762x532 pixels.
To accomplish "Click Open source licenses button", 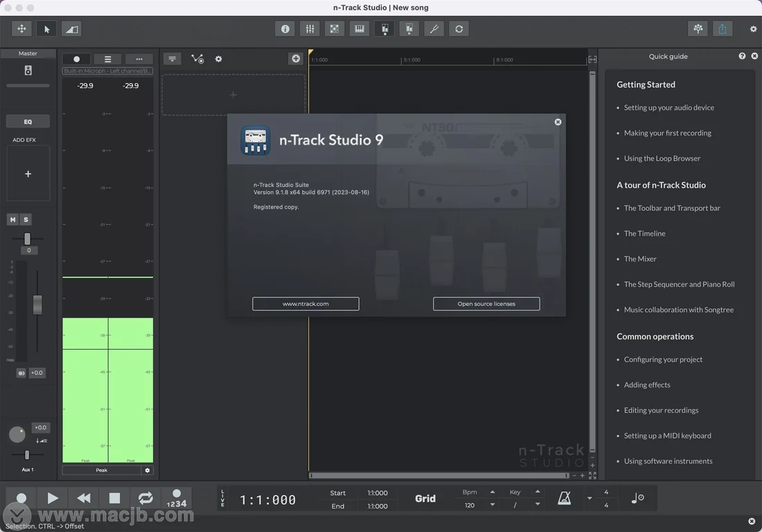I will coord(486,303).
